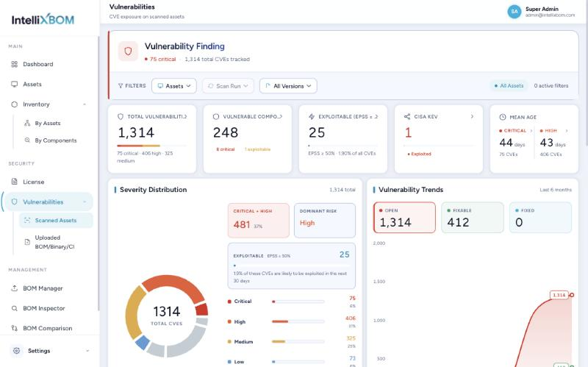Image resolution: width=588 pixels, height=367 pixels.
Task: Click the 'Last 6 months' label
Action: pyautogui.click(x=556, y=190)
